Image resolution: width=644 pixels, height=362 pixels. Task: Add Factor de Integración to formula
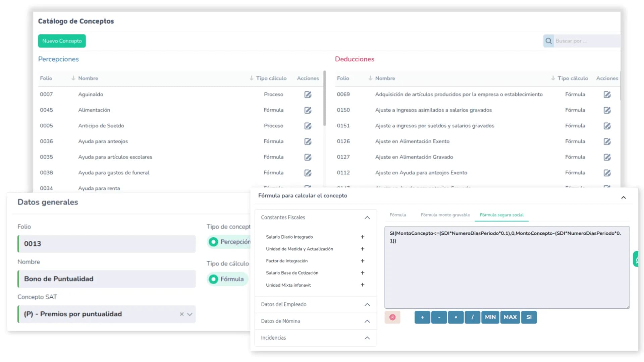click(x=362, y=261)
